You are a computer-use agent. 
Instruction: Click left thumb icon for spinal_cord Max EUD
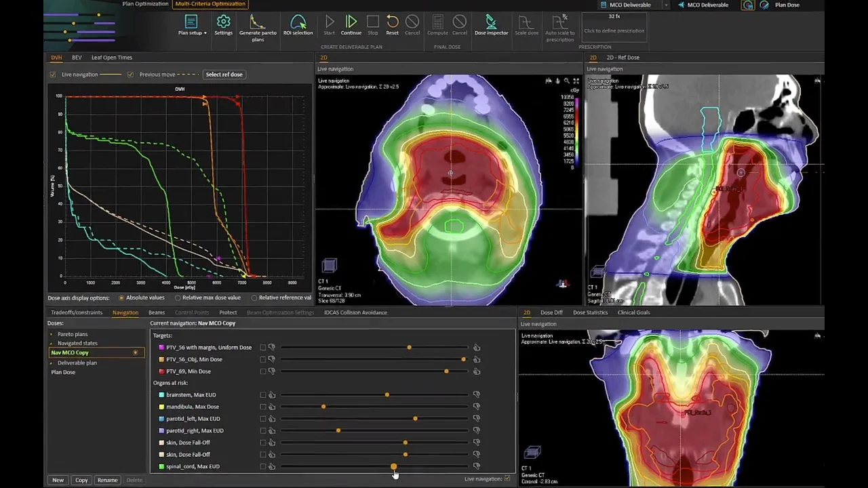tap(272, 466)
